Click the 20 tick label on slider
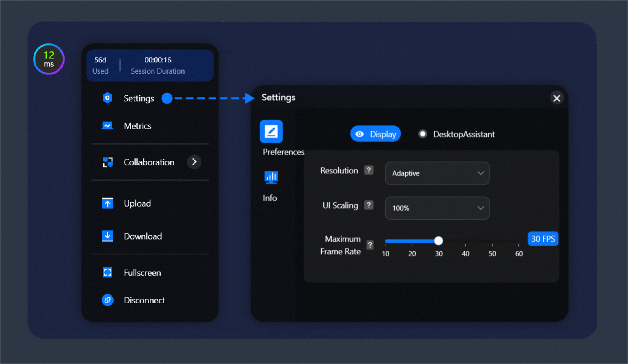The width and height of the screenshot is (628, 364). (x=412, y=254)
